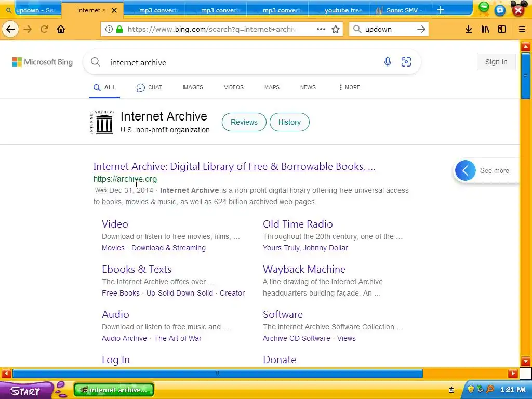532x399 pixels.
Task: Click the browser forward arrow
Action: click(28, 29)
